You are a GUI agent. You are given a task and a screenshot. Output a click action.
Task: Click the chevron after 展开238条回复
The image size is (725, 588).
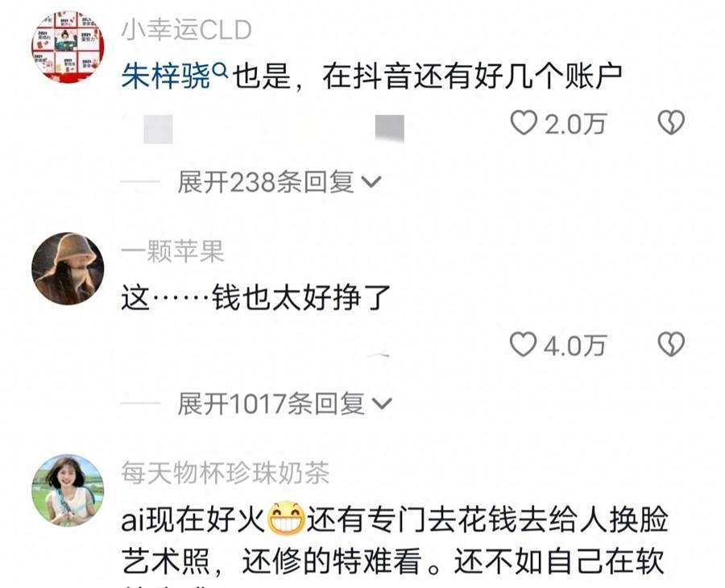(371, 182)
